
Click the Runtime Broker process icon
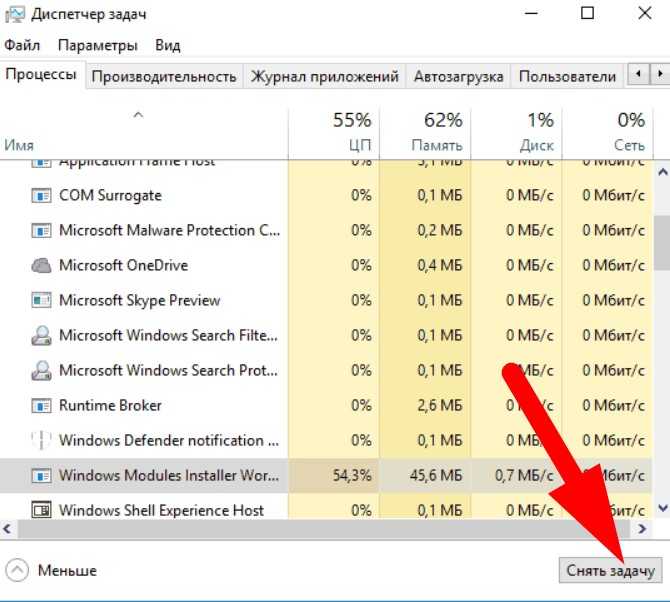[x=41, y=405]
